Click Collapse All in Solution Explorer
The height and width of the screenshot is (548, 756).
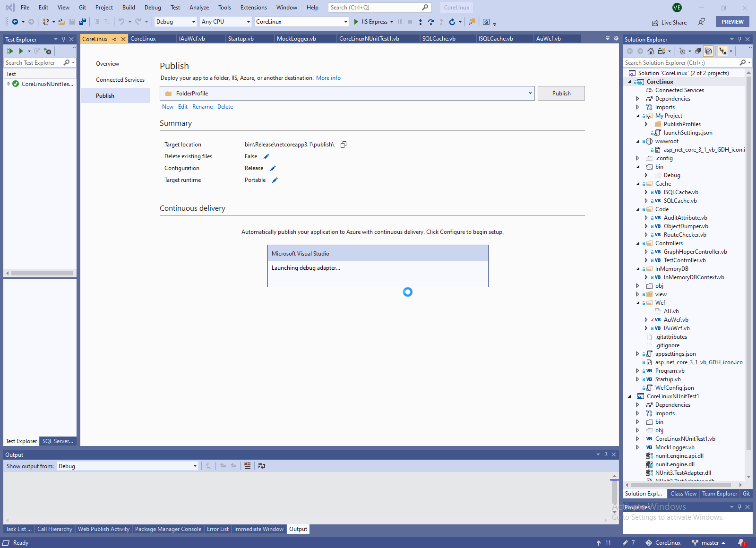(x=698, y=51)
